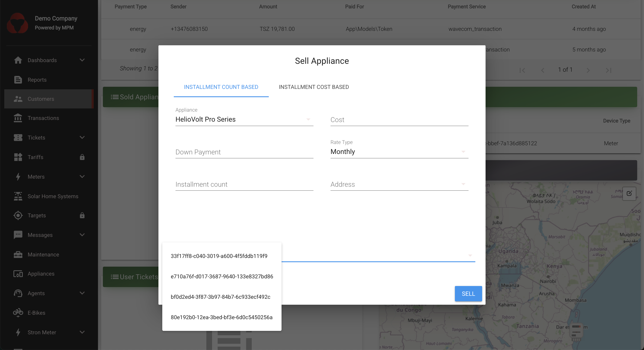The image size is (644, 350).
Task: Select device bf0d2ed4-3f87-3b97-84b7-6c933ecf492c option
Action: (x=220, y=297)
